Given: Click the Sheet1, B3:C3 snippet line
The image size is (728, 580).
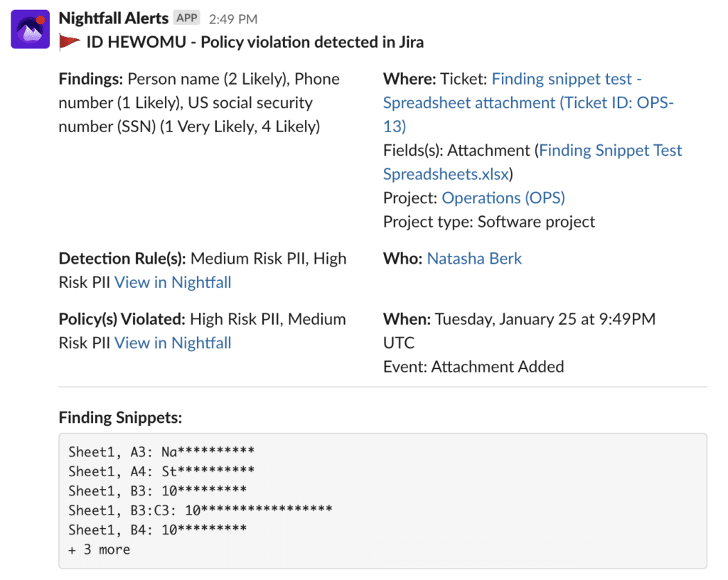Looking at the screenshot, I should (x=200, y=510).
